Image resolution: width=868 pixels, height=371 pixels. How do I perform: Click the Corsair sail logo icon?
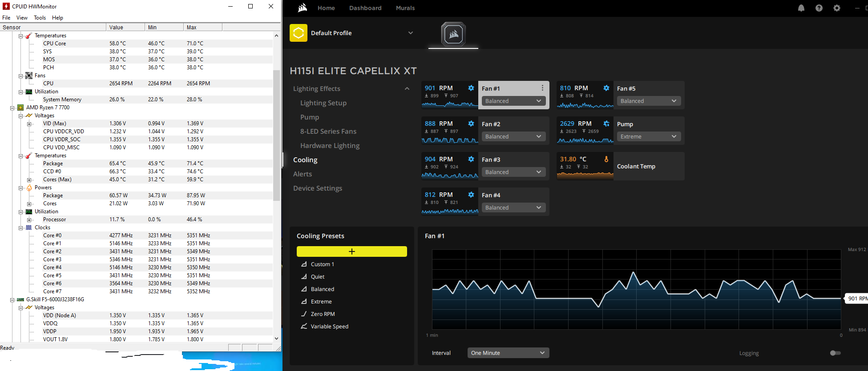click(x=303, y=8)
